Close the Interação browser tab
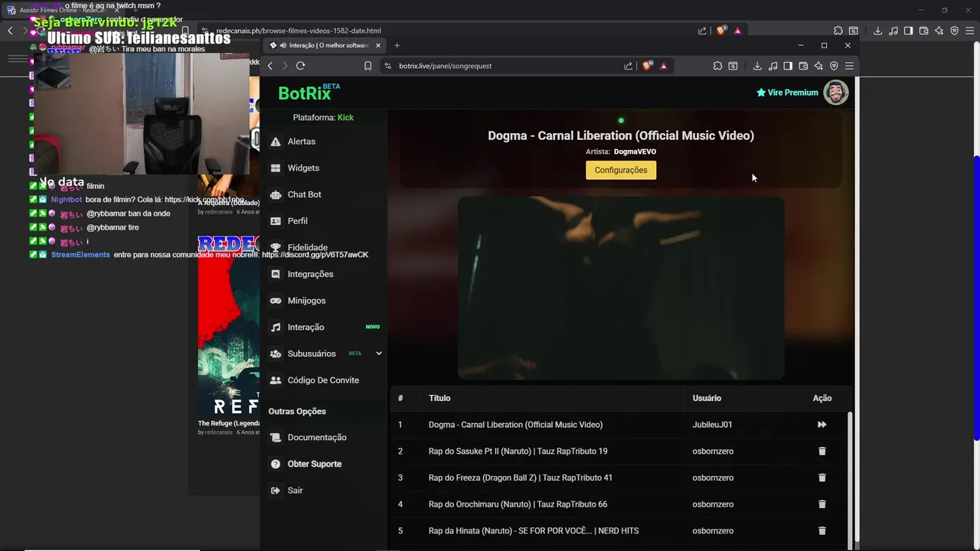The height and width of the screenshot is (551, 980). point(377,45)
